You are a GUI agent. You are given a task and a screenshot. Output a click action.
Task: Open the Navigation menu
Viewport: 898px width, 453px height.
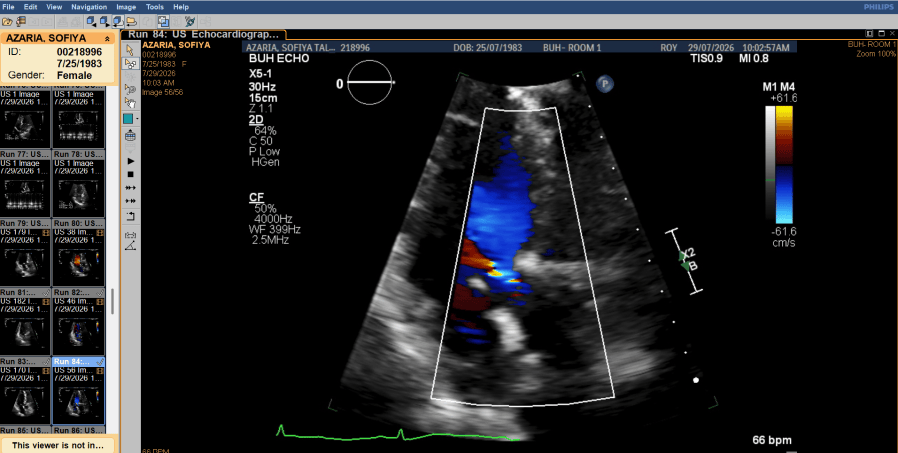point(89,7)
